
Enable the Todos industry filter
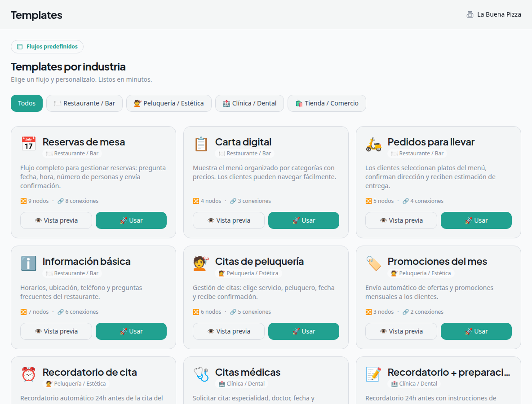[x=27, y=103]
